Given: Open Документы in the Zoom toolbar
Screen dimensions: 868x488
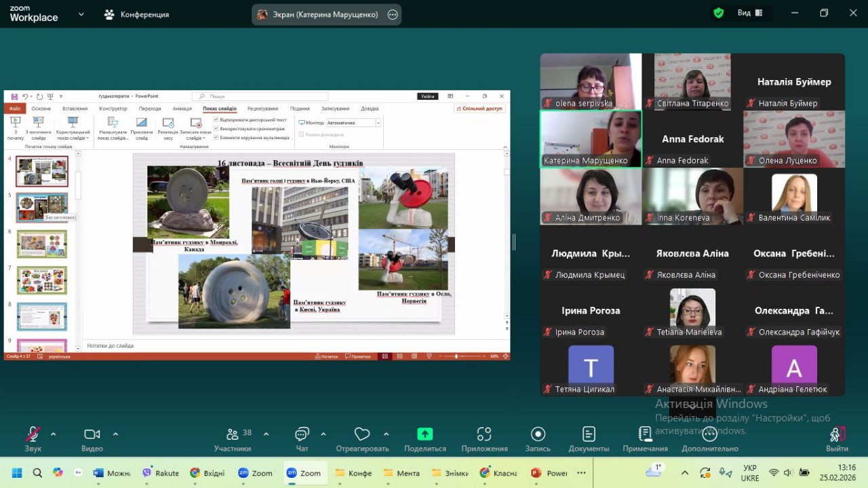Looking at the screenshot, I should pos(589,434).
